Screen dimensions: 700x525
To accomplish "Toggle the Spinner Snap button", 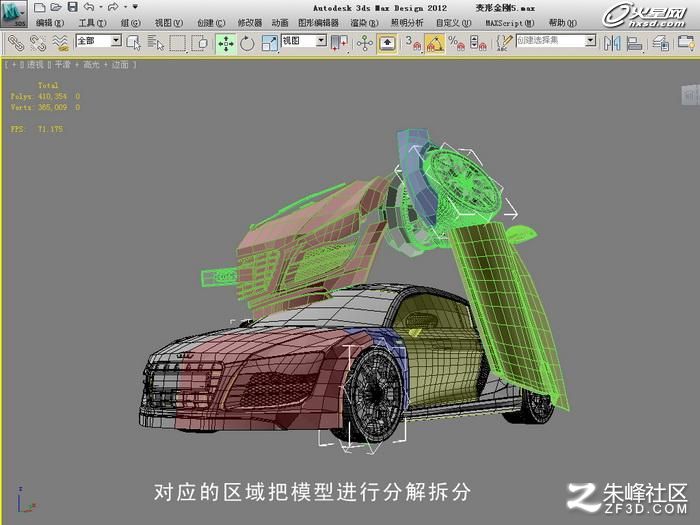I will pyautogui.click(x=478, y=43).
